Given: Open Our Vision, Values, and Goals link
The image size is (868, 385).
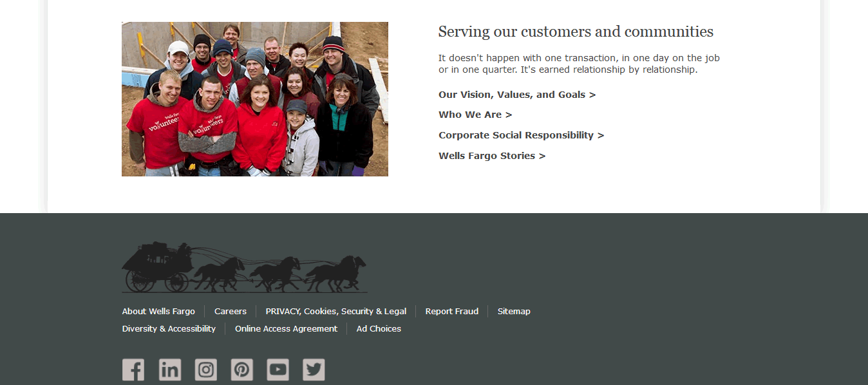Looking at the screenshot, I should [517, 95].
